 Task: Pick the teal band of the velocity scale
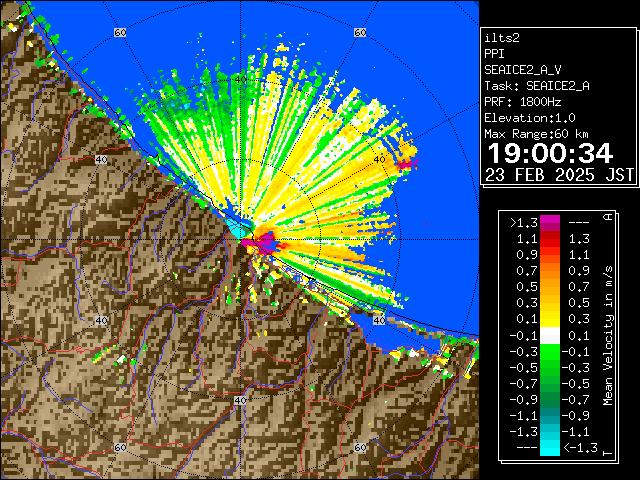click(x=550, y=416)
